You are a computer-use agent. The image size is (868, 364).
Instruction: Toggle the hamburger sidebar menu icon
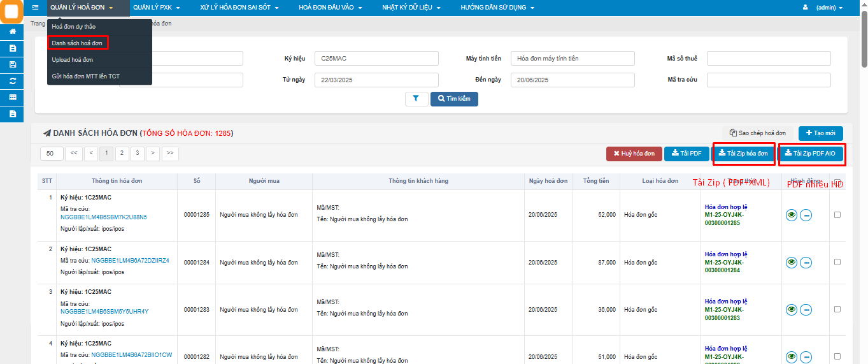point(35,8)
